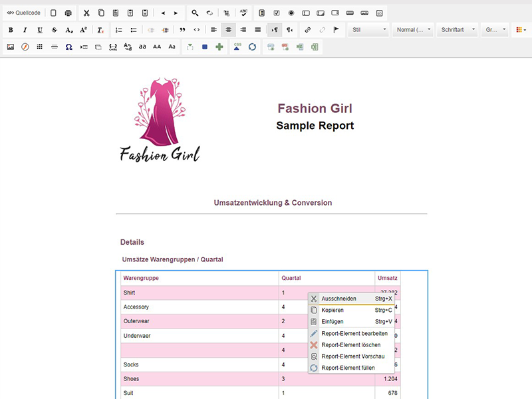Insert special character Omega icon

pyautogui.click(x=69, y=47)
